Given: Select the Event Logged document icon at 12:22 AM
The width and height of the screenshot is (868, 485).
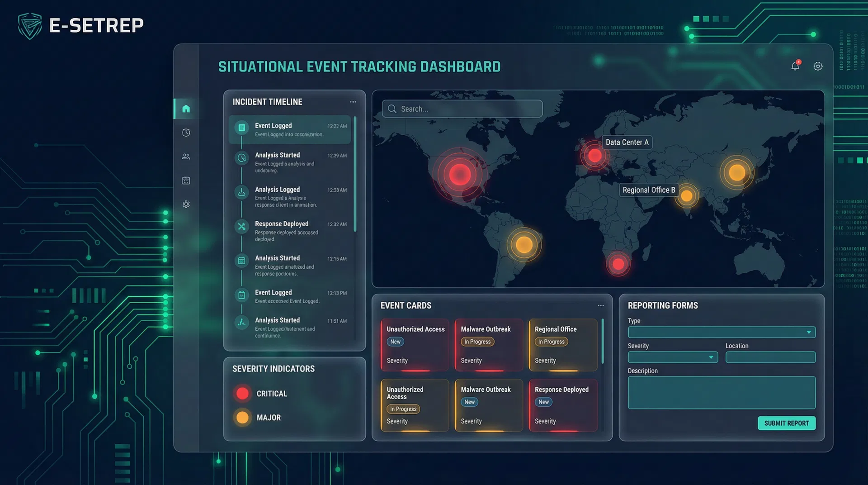Looking at the screenshot, I should [x=242, y=128].
